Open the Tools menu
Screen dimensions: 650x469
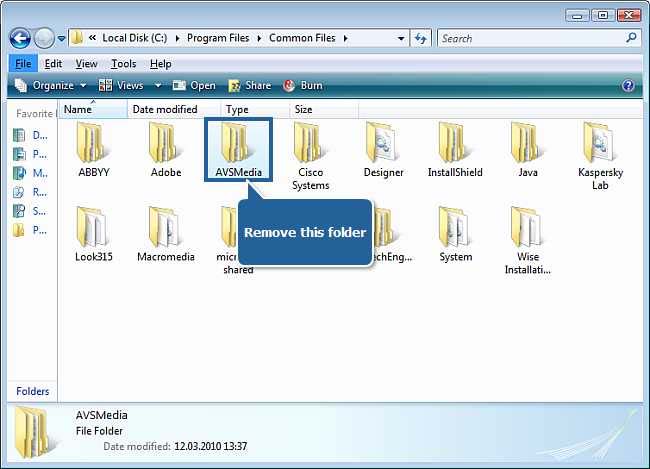(x=123, y=64)
